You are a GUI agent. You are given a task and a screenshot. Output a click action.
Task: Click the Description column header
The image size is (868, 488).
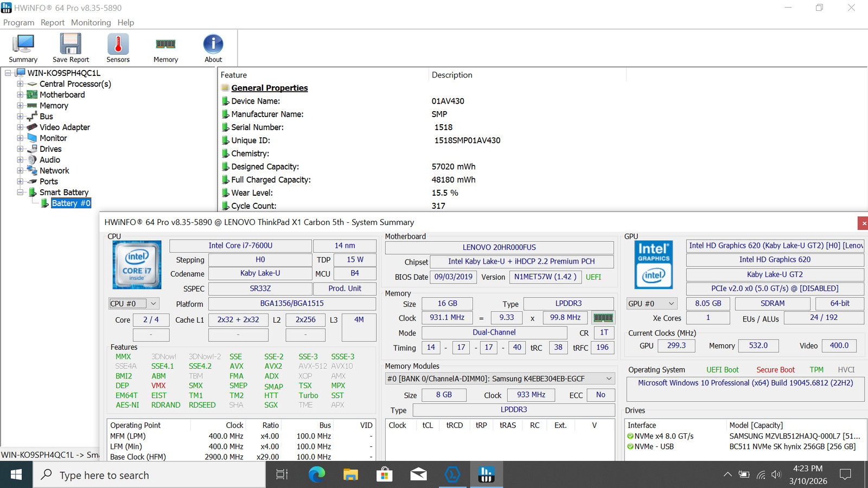(x=527, y=75)
